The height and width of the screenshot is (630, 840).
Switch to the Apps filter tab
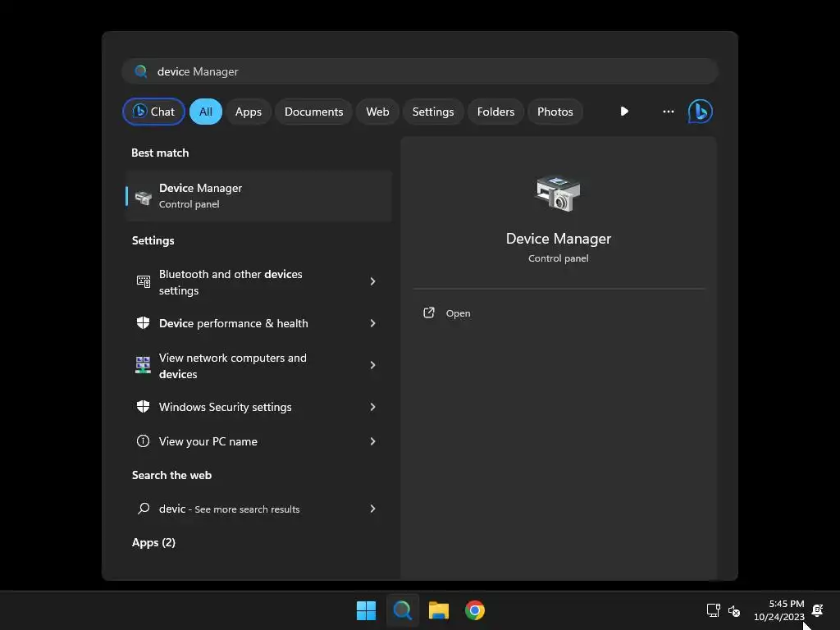pos(248,112)
